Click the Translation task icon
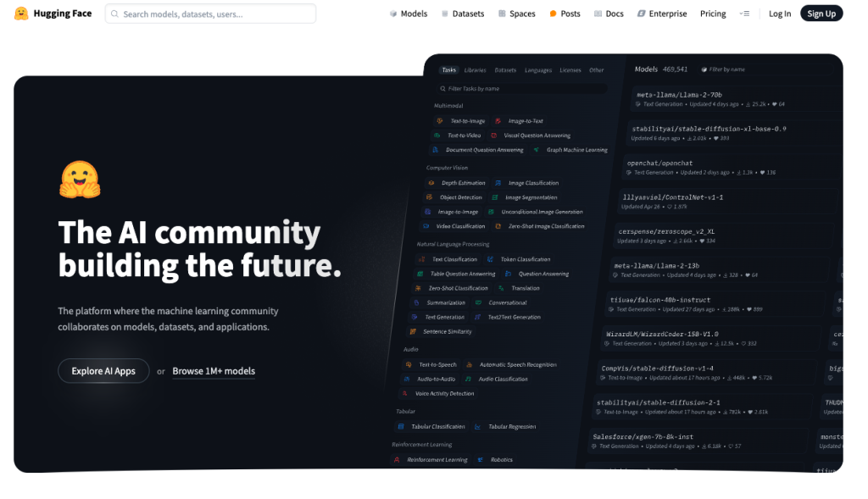868x499 pixels. point(501,288)
